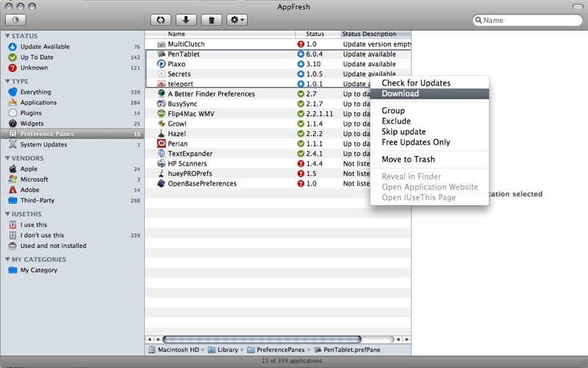Click the hueyPROPrefs row icon
588x368 pixels.
coord(161,174)
